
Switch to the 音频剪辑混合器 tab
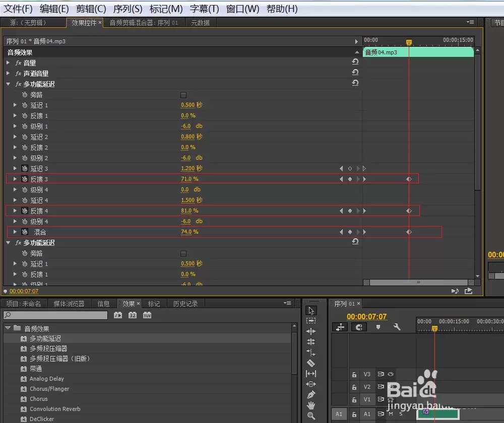click(144, 23)
